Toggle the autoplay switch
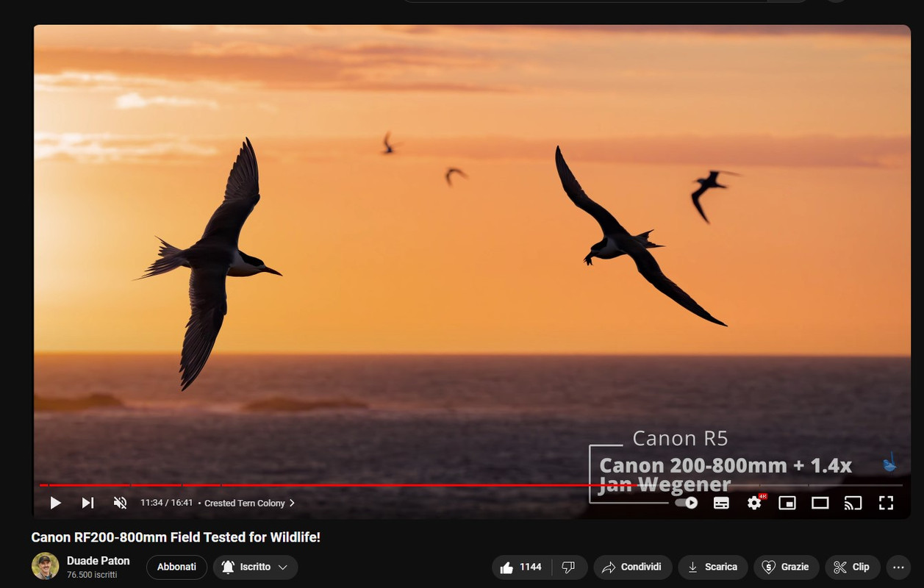Viewport: 924px width, 588px height. coord(687,503)
